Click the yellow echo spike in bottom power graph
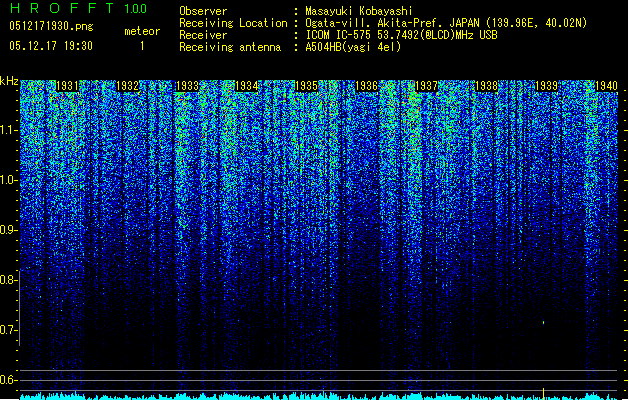629x400 pixels. 544,393
